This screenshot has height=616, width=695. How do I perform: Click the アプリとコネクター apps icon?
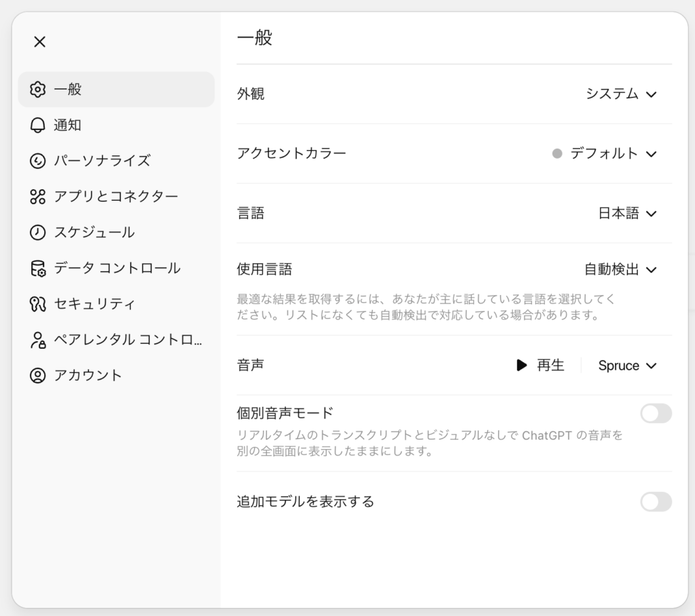[x=37, y=197]
